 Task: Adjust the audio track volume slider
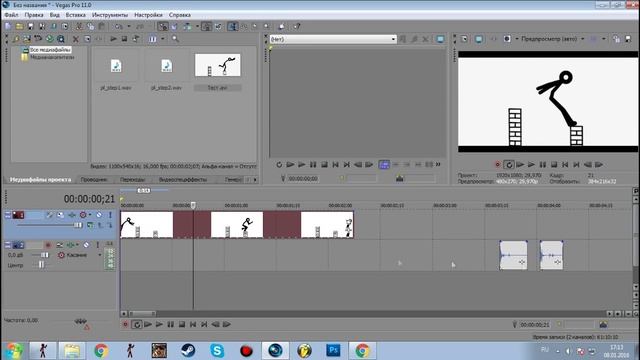point(44,255)
